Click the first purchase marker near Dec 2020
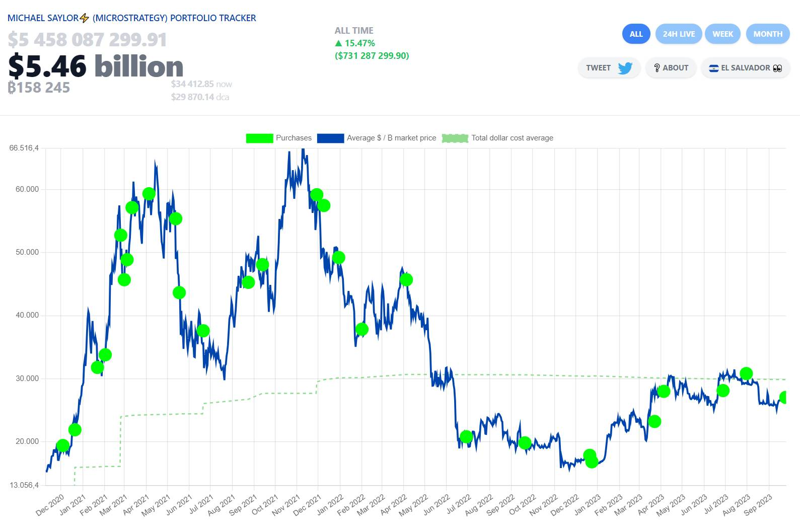This screenshot has width=800, height=532. 62,445
